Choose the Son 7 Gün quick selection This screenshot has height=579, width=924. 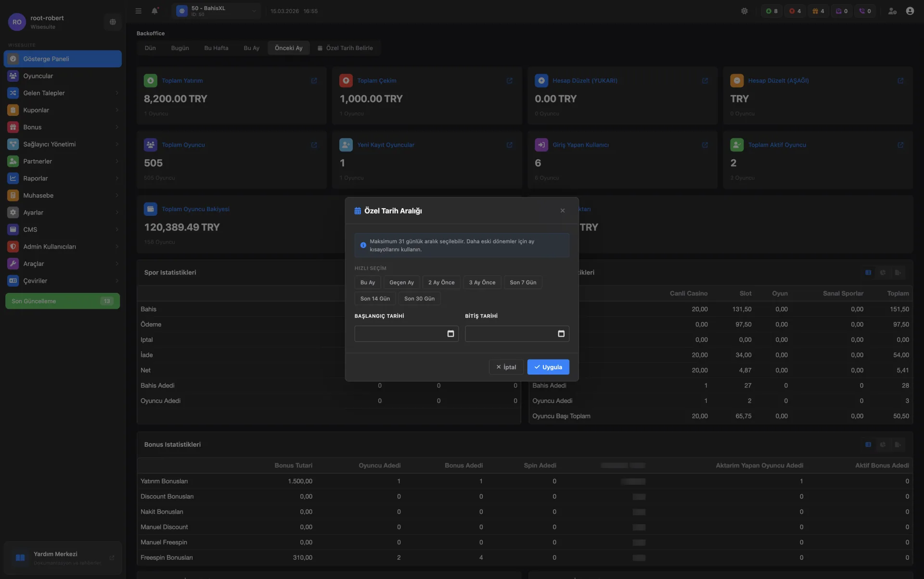pyautogui.click(x=523, y=282)
